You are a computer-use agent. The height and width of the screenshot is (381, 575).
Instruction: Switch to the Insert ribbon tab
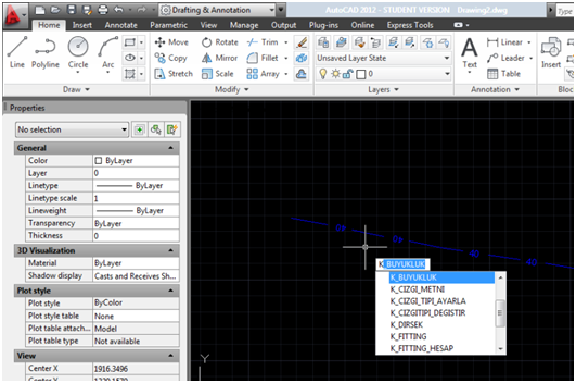[x=82, y=25]
